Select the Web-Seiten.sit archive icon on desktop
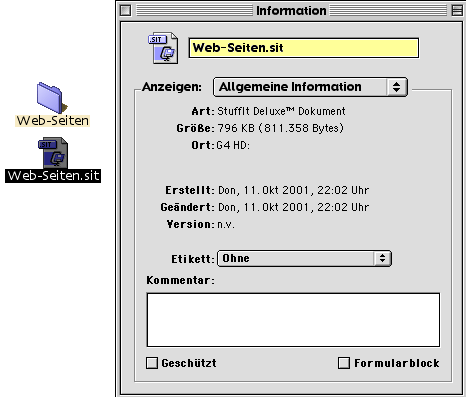Viewport: 466px width, 397px height. (53, 153)
